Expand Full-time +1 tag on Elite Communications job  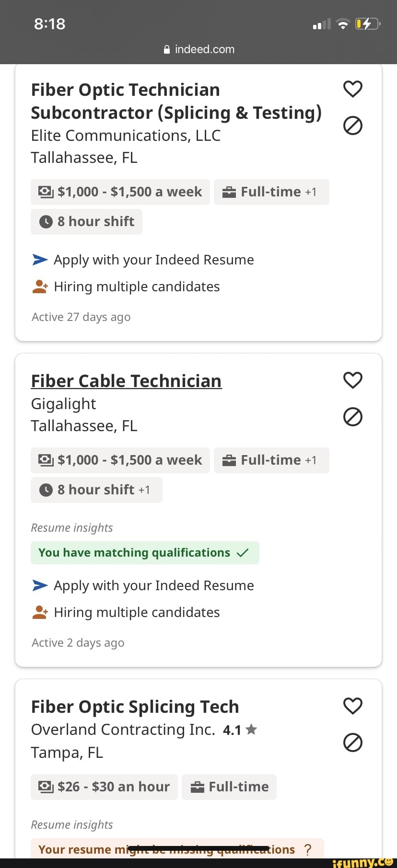pos(271,192)
